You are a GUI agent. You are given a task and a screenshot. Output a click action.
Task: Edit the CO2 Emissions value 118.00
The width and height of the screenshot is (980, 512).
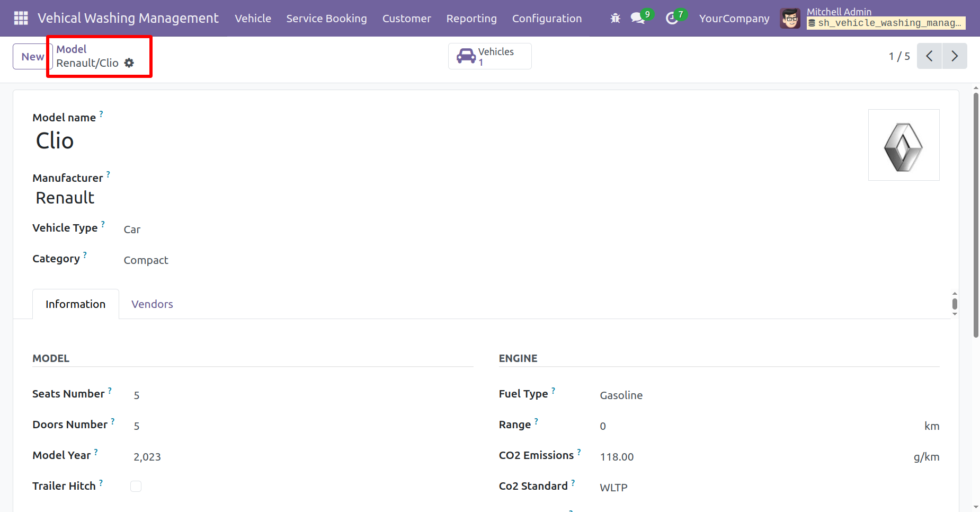(x=617, y=457)
